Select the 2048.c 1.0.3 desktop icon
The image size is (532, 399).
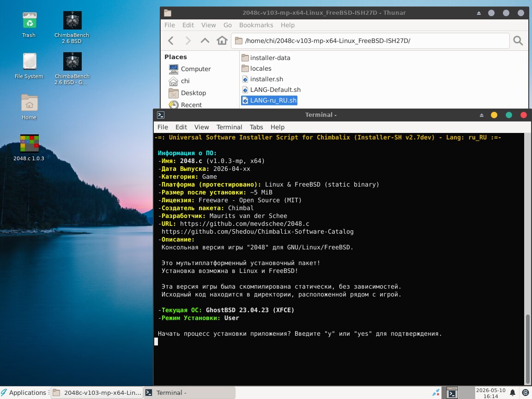[x=29, y=148]
